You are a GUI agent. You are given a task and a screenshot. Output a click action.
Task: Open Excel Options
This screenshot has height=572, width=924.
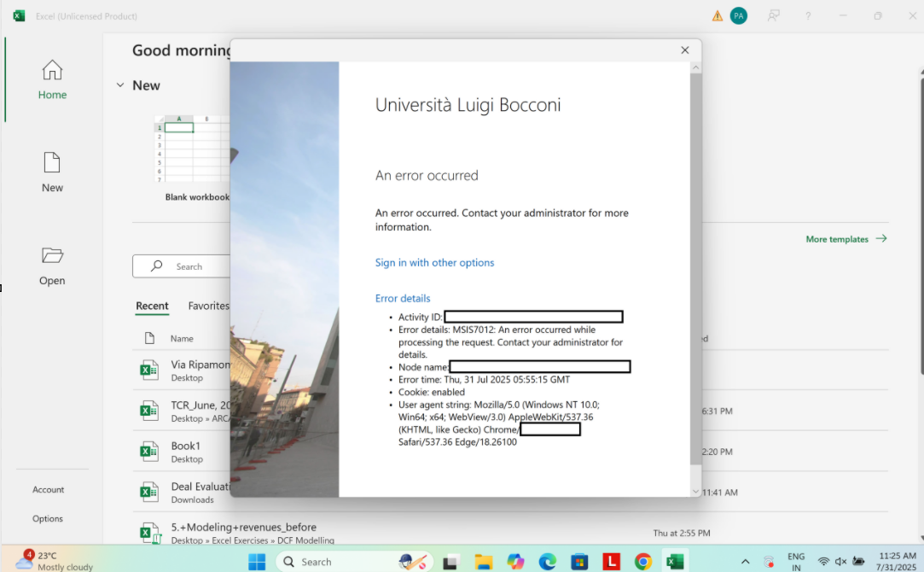click(x=48, y=518)
